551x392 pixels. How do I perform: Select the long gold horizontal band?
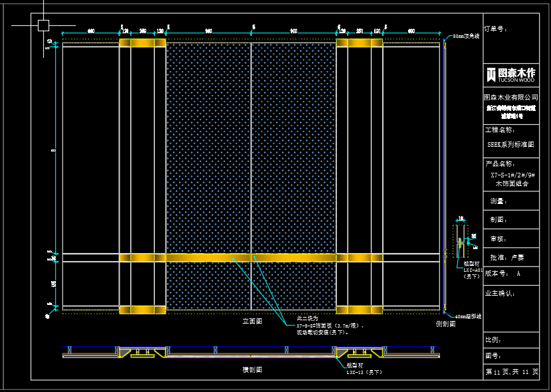point(251,257)
